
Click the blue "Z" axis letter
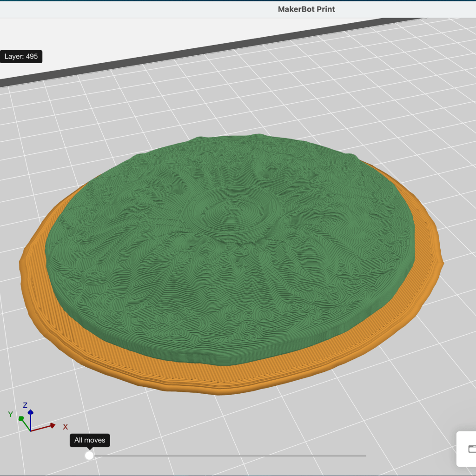[26, 405]
